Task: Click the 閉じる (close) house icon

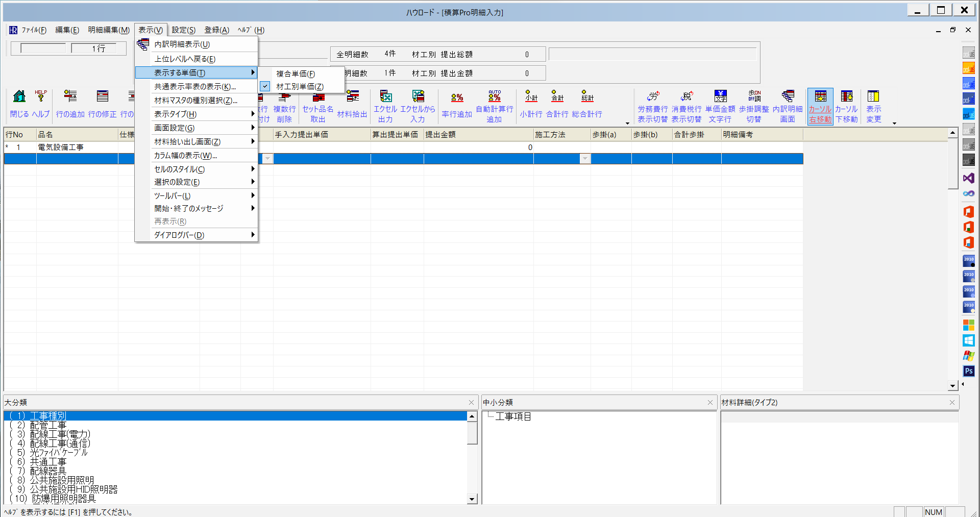Action: click(19, 97)
